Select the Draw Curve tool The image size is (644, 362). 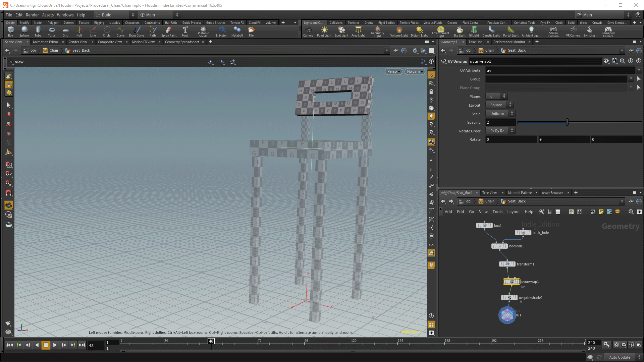(137, 32)
